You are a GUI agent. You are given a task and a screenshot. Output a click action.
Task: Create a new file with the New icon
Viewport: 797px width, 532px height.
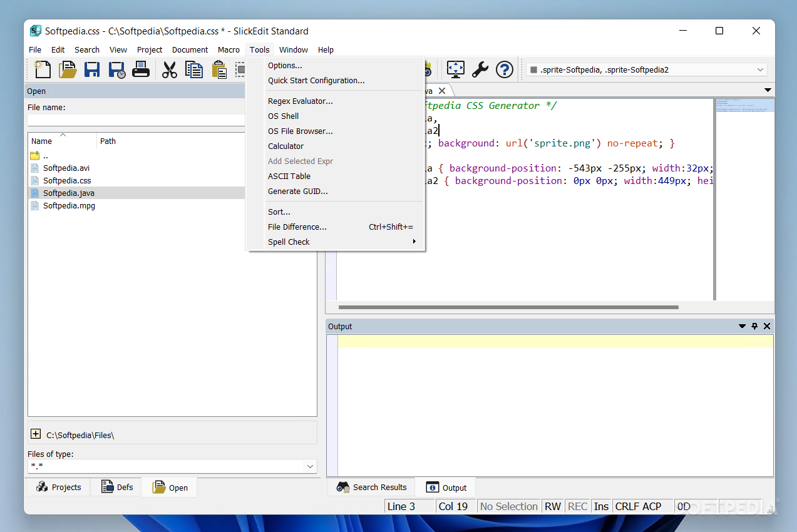tap(43, 69)
